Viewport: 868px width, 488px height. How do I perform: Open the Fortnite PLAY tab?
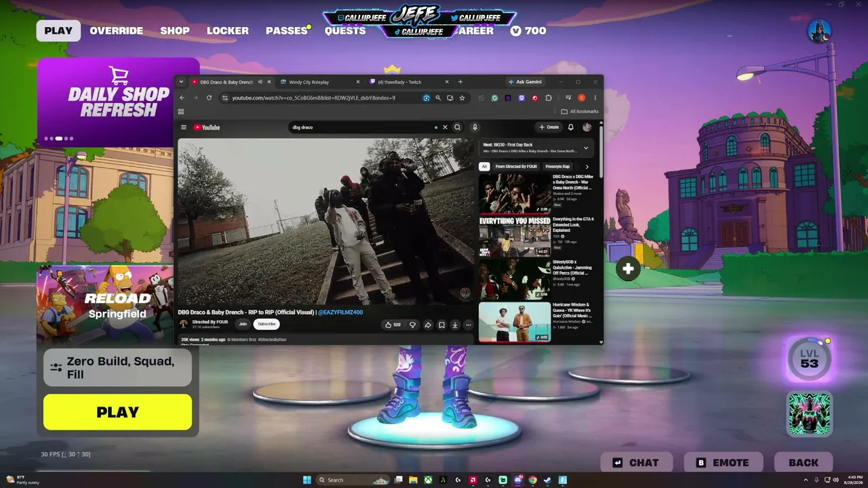(x=58, y=30)
